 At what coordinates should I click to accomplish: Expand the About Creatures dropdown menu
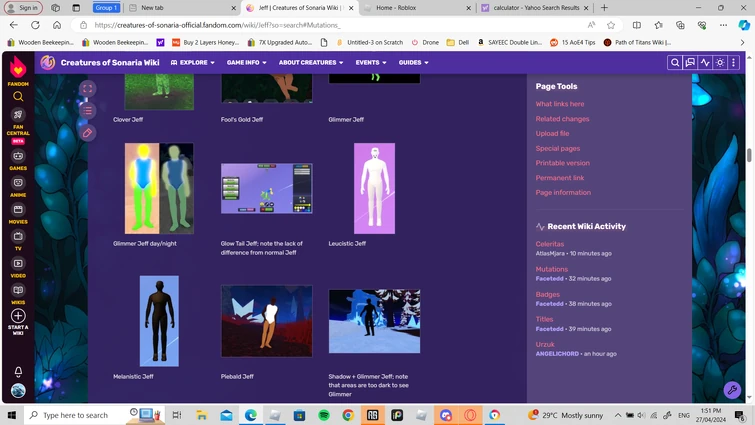(x=311, y=63)
